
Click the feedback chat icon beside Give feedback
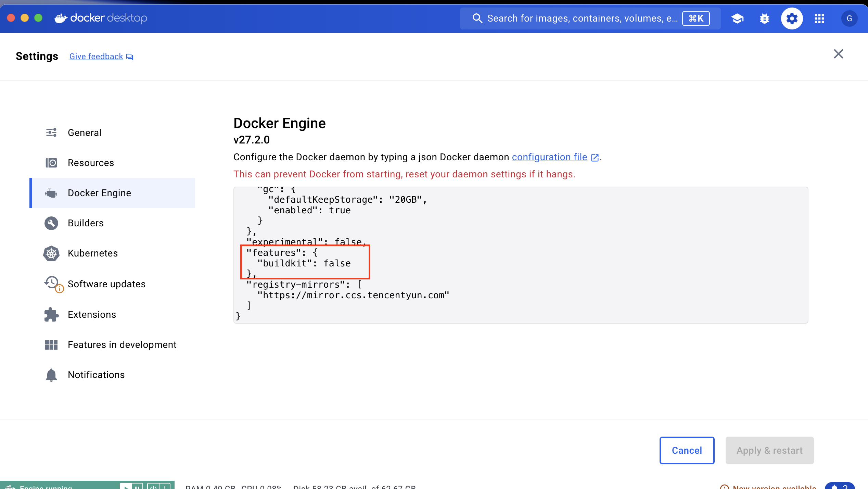[x=130, y=57]
